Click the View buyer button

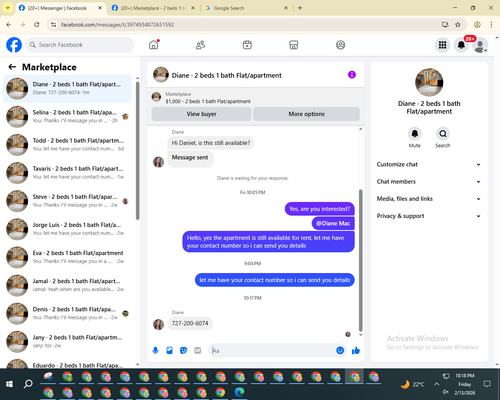(201, 114)
